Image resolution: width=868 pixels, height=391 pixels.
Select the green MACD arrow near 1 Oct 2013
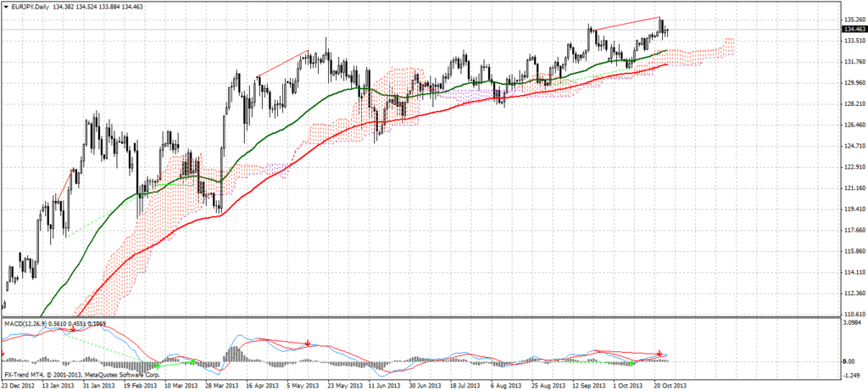pyautogui.click(x=632, y=363)
